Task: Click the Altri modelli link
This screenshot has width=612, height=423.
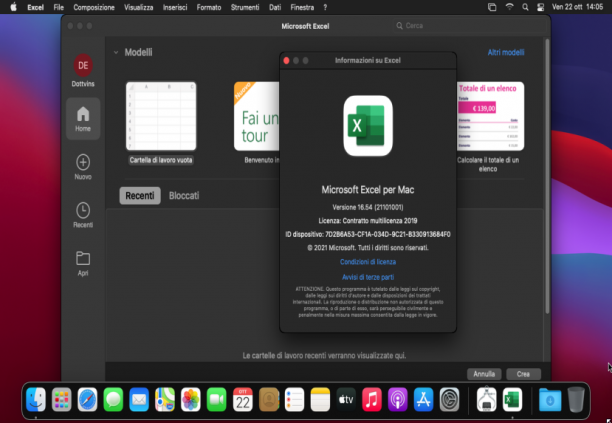Action: pos(506,52)
